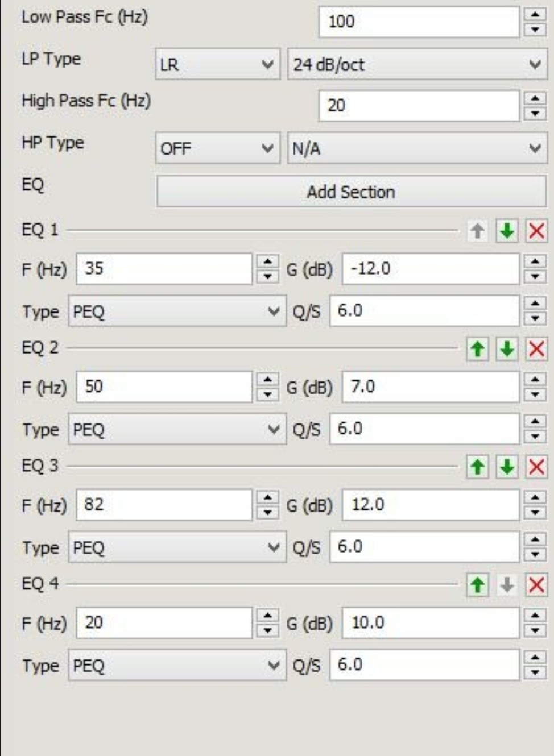Remove the EQ 2 section

(x=536, y=349)
